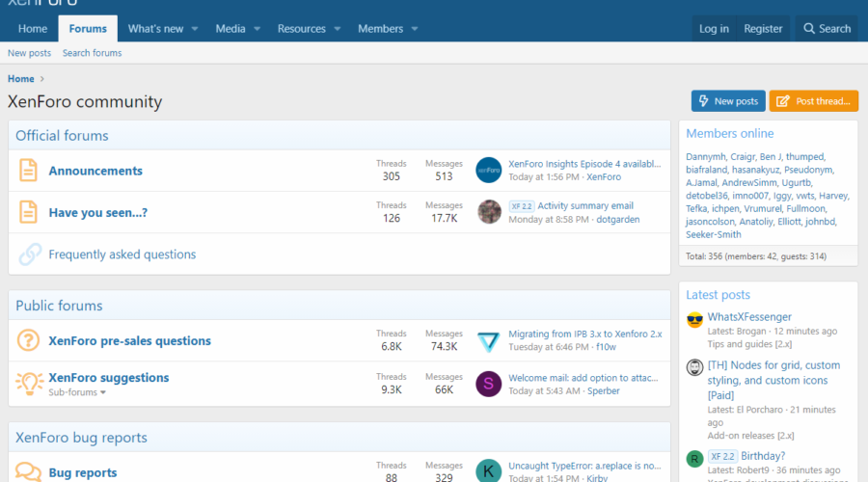The image size is (868, 482).
Task: Open the Birthday? latest post
Action: point(763,456)
